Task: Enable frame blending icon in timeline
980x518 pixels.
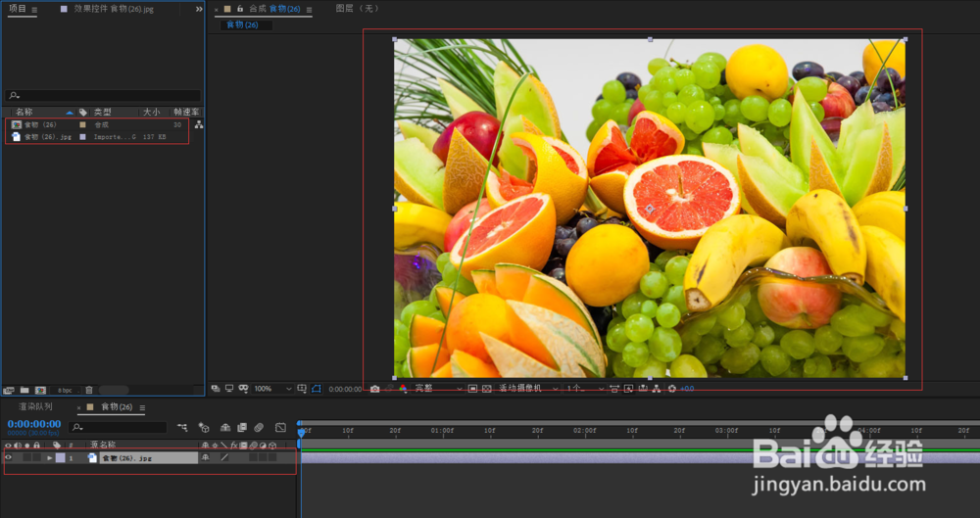Action: pyautogui.click(x=242, y=427)
